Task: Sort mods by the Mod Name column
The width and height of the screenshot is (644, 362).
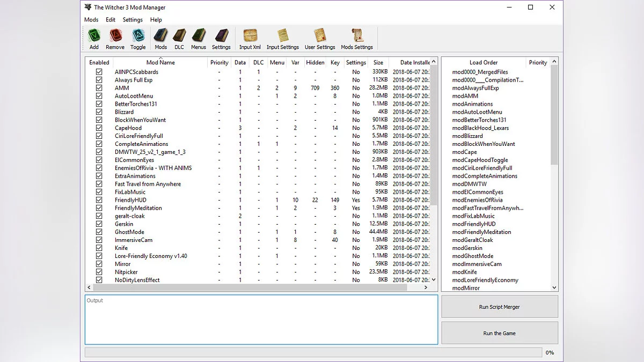Action: 160,62
